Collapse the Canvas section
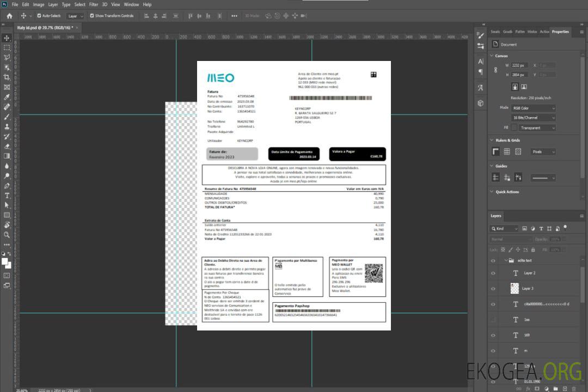 click(492, 56)
